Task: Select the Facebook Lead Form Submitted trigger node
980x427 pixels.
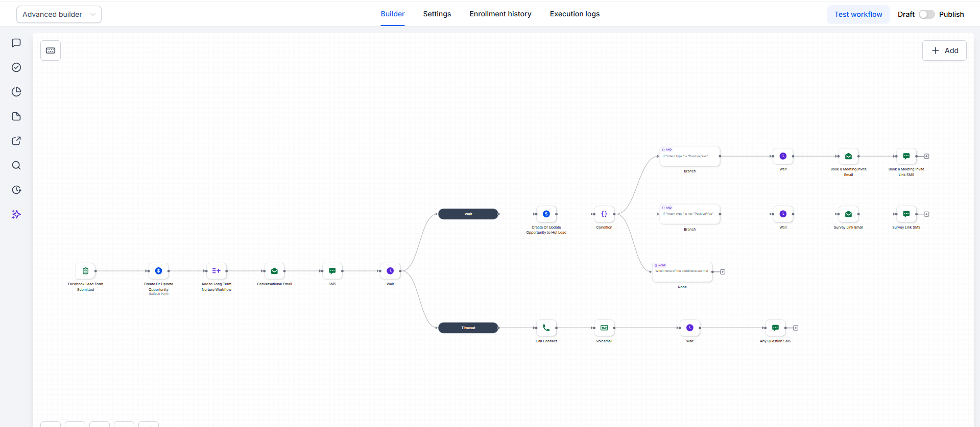Action: tap(85, 271)
